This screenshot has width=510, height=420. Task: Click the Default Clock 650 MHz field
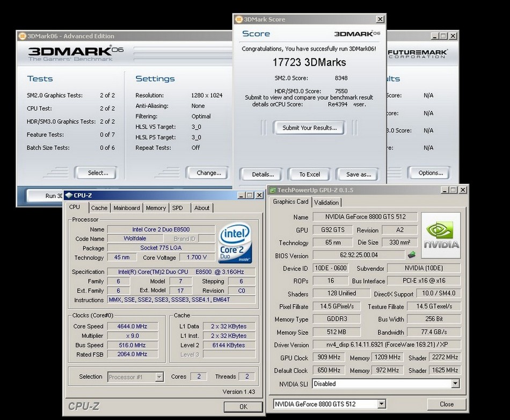(x=329, y=370)
